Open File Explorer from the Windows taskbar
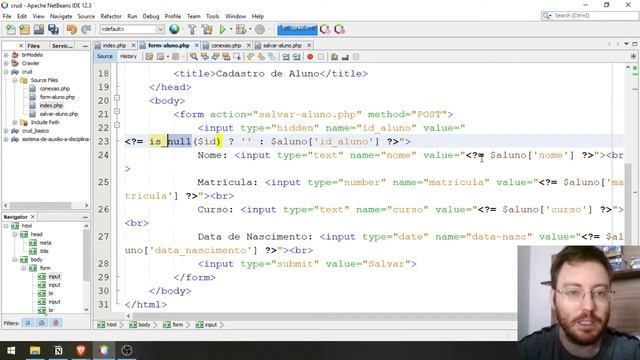The height and width of the screenshot is (360, 640). coord(35,350)
